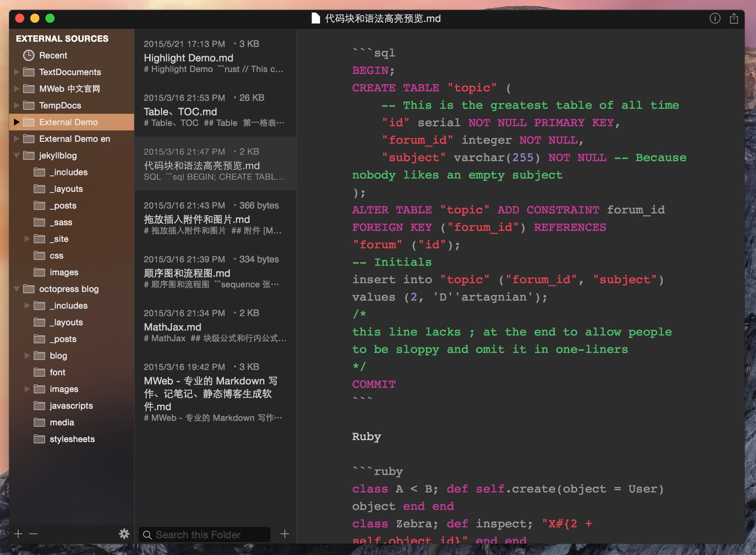This screenshot has height=555, width=756.
Task: Expand the _site folder
Action: point(27,239)
